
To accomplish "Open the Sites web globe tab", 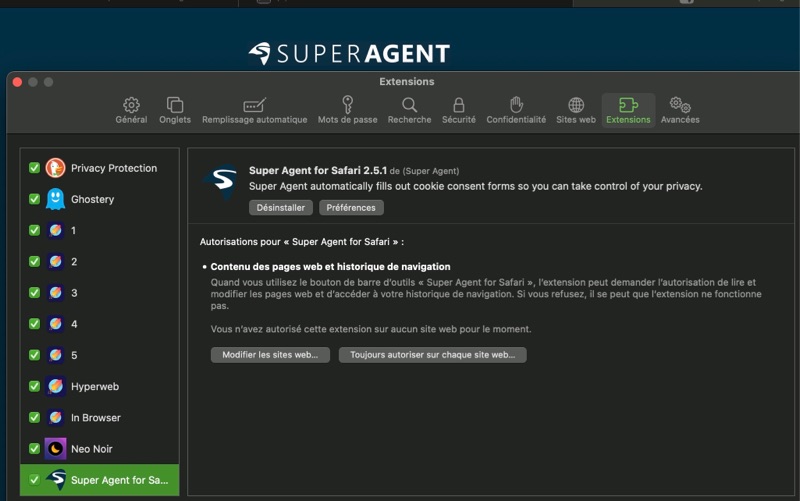I will coord(576,110).
